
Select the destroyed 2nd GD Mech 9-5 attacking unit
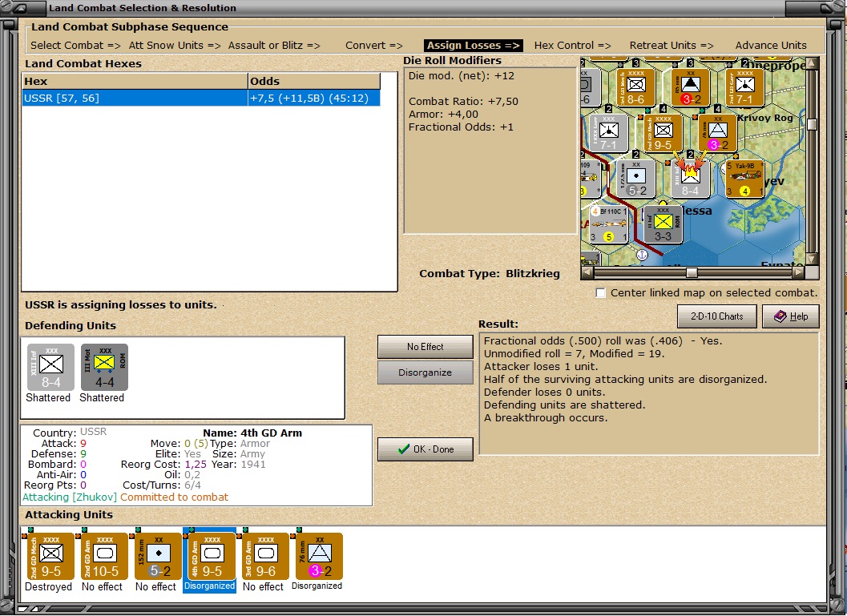[50, 557]
